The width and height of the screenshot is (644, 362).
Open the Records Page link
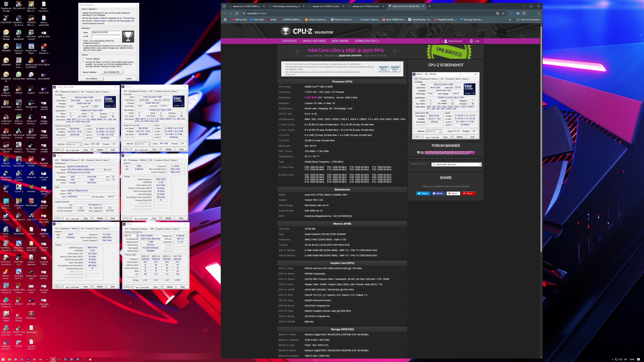(x=129, y=18)
